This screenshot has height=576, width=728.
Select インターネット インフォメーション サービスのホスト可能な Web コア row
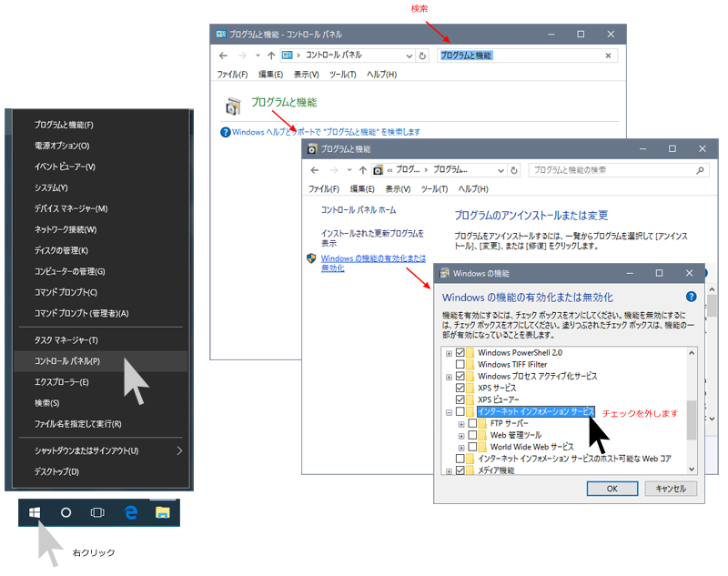[574, 459]
